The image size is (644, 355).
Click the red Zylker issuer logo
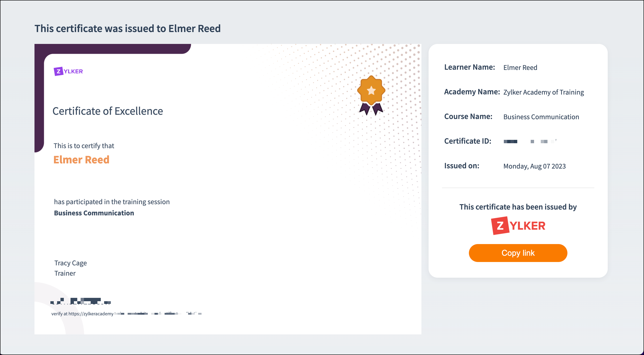click(x=518, y=226)
